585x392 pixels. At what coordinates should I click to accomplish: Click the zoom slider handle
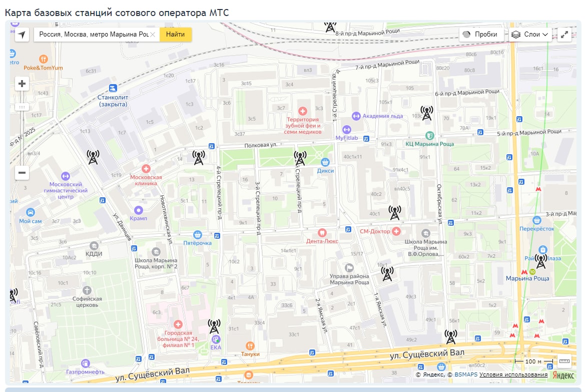click(22, 107)
